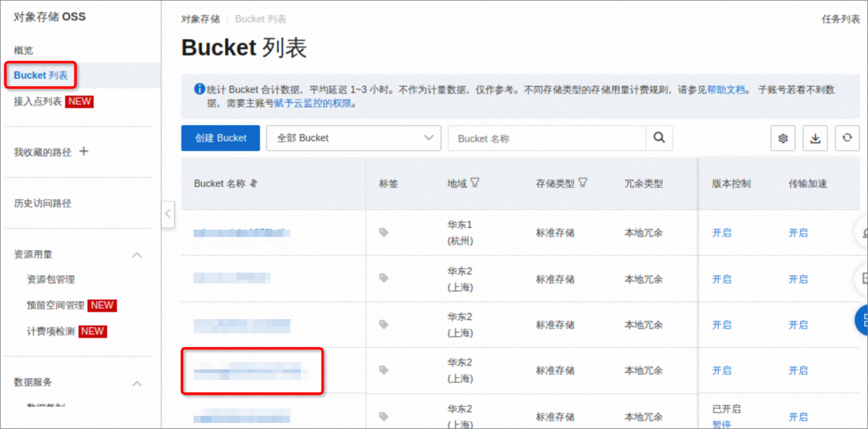Open 计费项检测 in the sidebar

[x=51, y=332]
